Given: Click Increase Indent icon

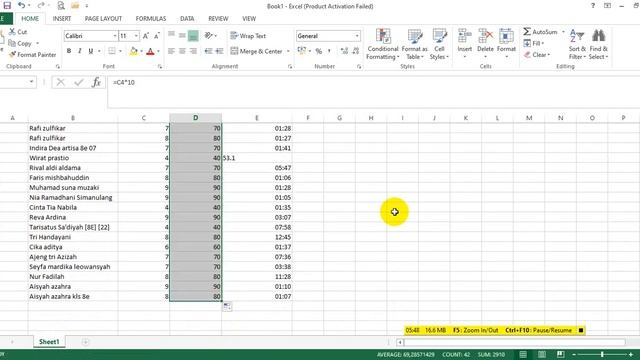Looking at the screenshot, I should click(x=220, y=51).
